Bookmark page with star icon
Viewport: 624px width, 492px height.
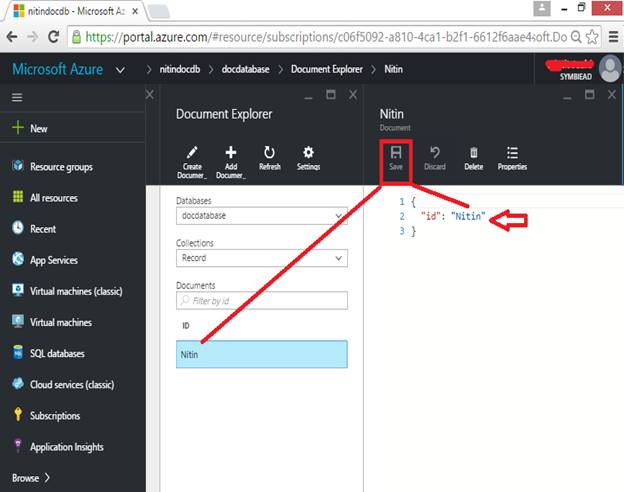pos(592,37)
